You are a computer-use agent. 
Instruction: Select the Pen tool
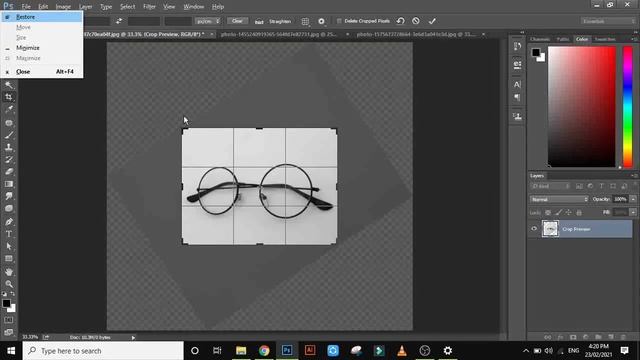coord(9,222)
